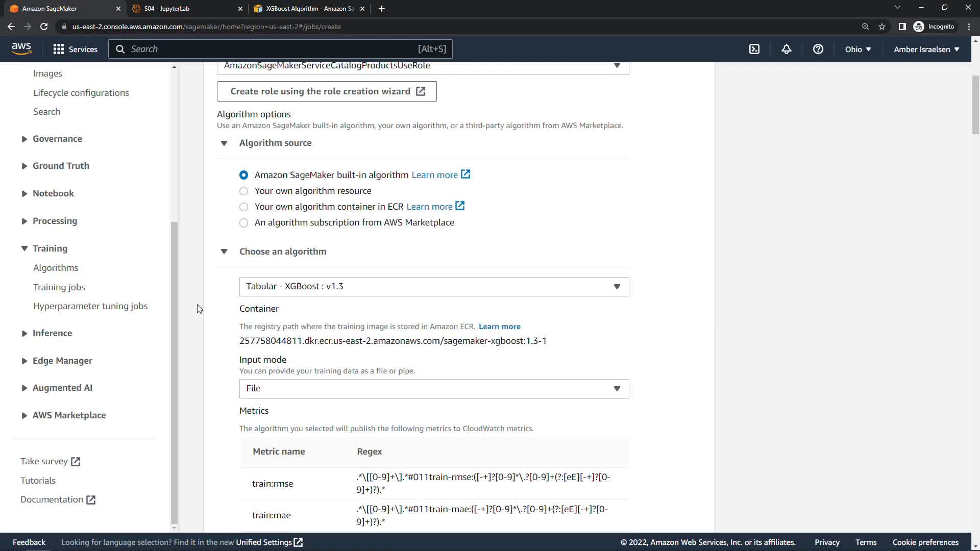The image size is (980, 551).
Task: Open AWS CloudShell icon in top bar
Action: (x=754, y=49)
